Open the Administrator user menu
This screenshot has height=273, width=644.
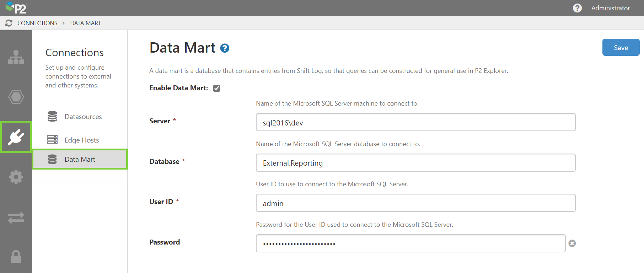610,8
